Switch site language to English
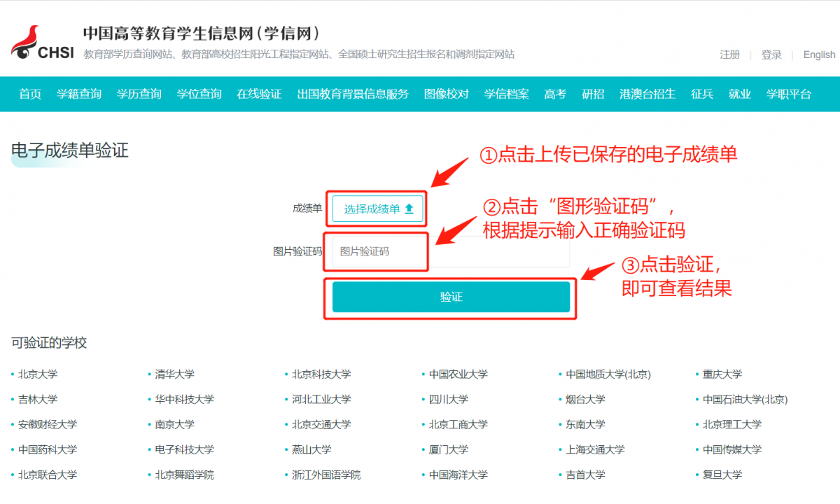 click(x=819, y=55)
